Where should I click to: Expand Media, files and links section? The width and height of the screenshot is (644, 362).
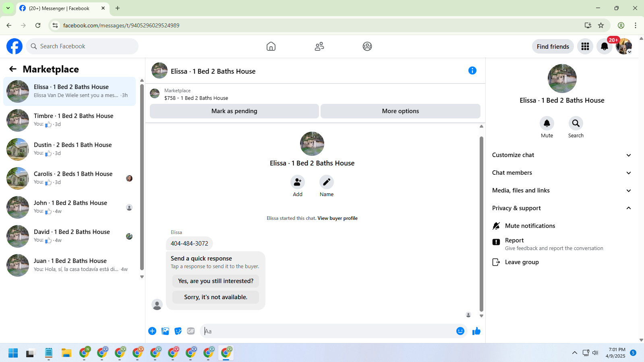click(x=562, y=190)
